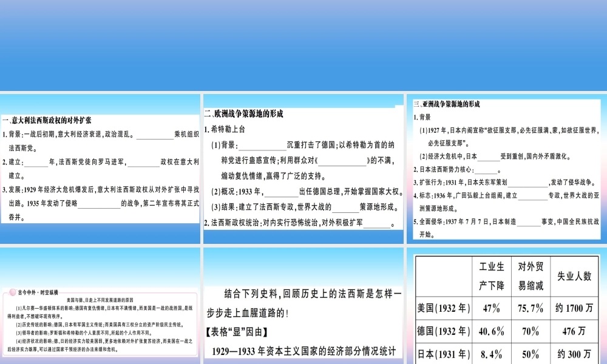Image resolution: width=607 pixels, height=364 pixels.
Task: Click the cell 75.7%
Action: coord(531,308)
